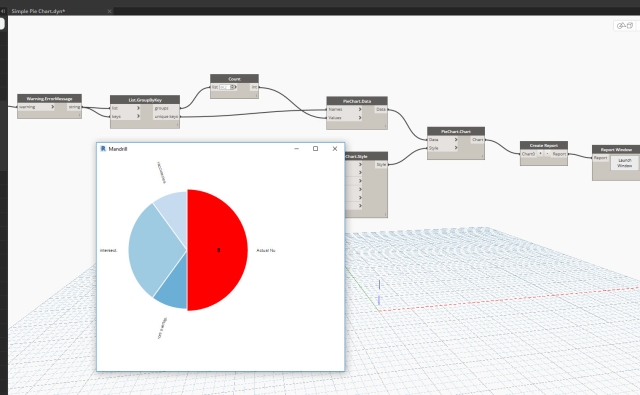Click the Data input chevron on PieChart.Chart

pyautogui.click(x=456, y=140)
